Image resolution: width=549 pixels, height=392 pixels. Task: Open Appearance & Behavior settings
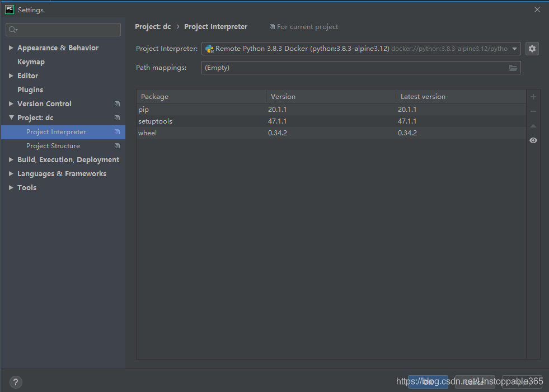(x=58, y=48)
